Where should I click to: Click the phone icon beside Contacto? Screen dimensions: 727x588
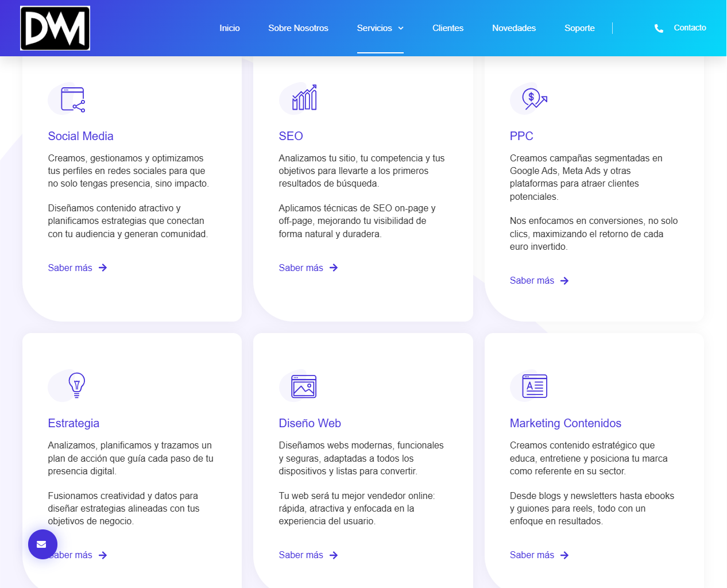(659, 28)
